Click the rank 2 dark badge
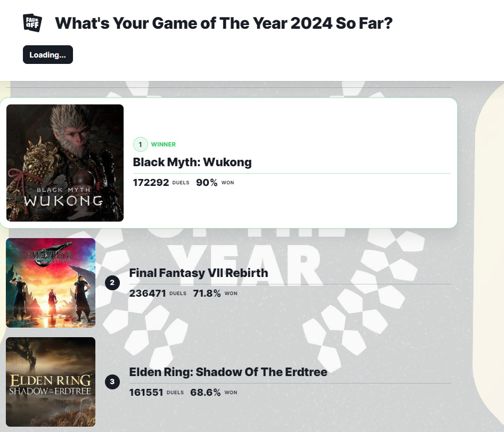This screenshot has height=432, width=504. tap(112, 283)
